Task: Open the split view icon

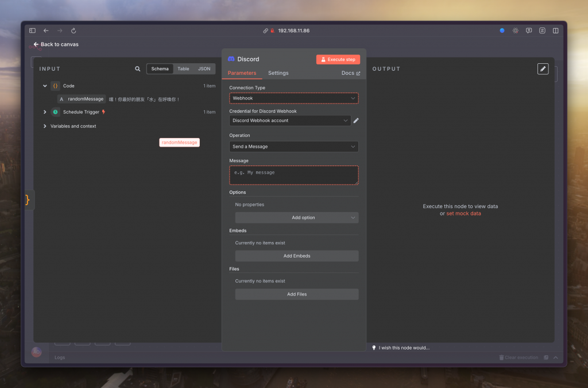Action: click(x=556, y=30)
